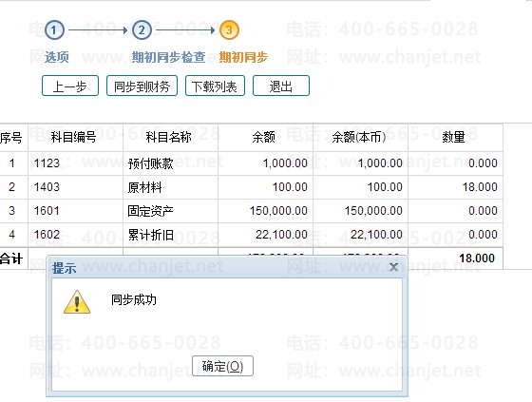
Task: Click the 余额 column header
Action: (x=264, y=137)
